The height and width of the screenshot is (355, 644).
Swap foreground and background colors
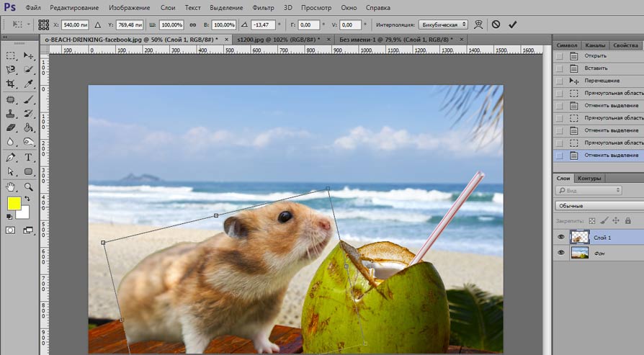point(27,199)
